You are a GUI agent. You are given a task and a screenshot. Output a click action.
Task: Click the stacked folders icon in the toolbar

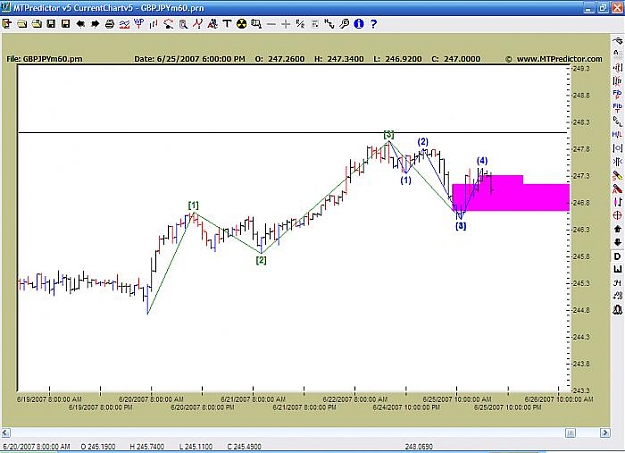(x=37, y=24)
